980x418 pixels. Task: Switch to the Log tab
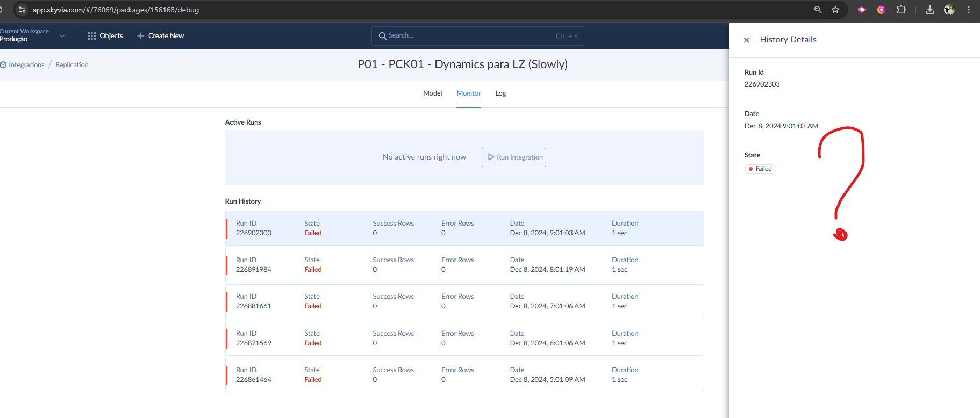point(500,93)
